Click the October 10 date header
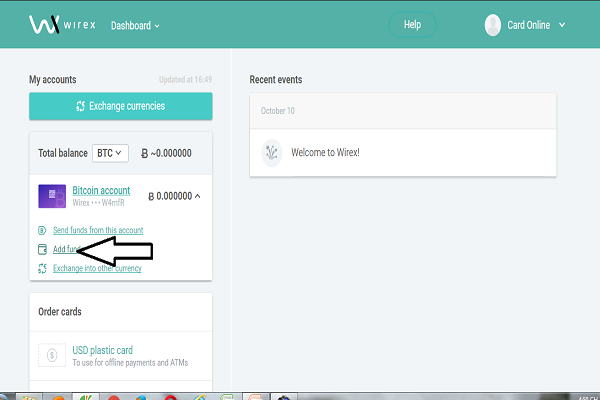 point(278,111)
